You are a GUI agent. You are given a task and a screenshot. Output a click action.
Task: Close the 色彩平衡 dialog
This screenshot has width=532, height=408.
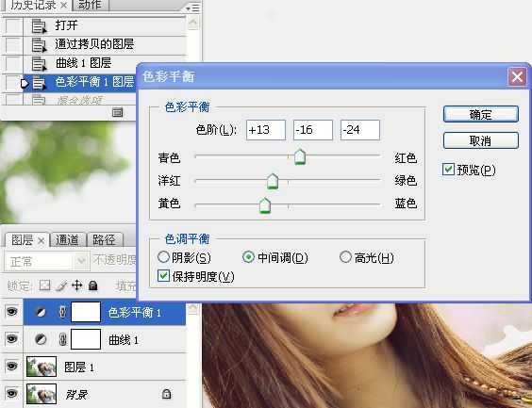coord(517,77)
